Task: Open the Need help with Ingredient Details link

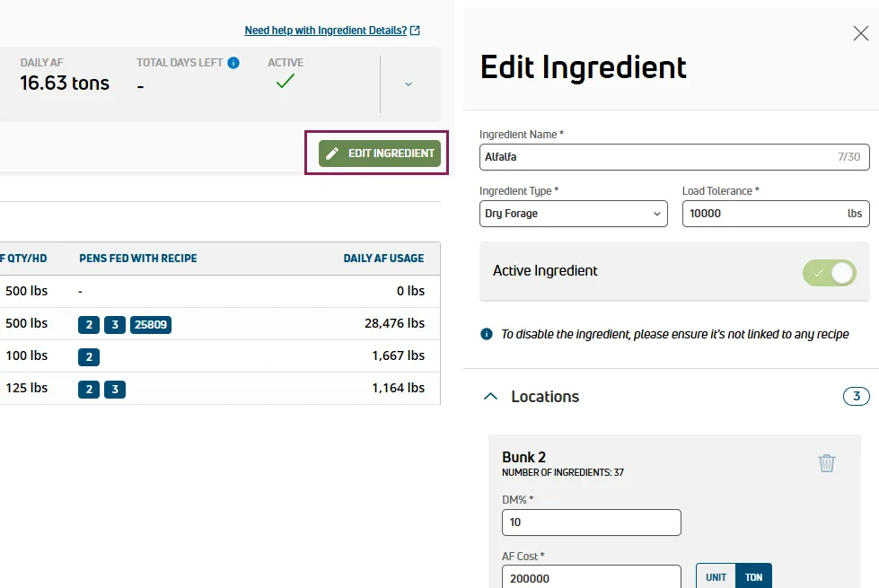Action: (x=326, y=31)
